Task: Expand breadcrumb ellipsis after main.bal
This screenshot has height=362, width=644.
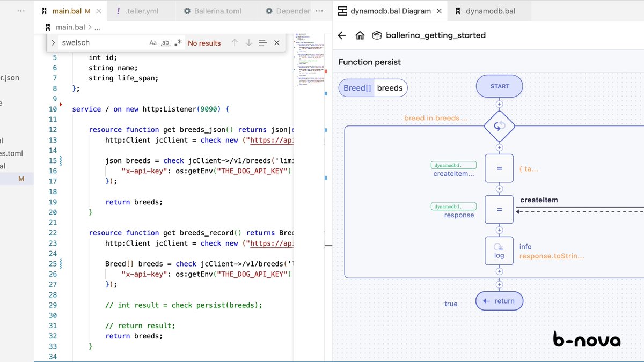Action: 97,27
